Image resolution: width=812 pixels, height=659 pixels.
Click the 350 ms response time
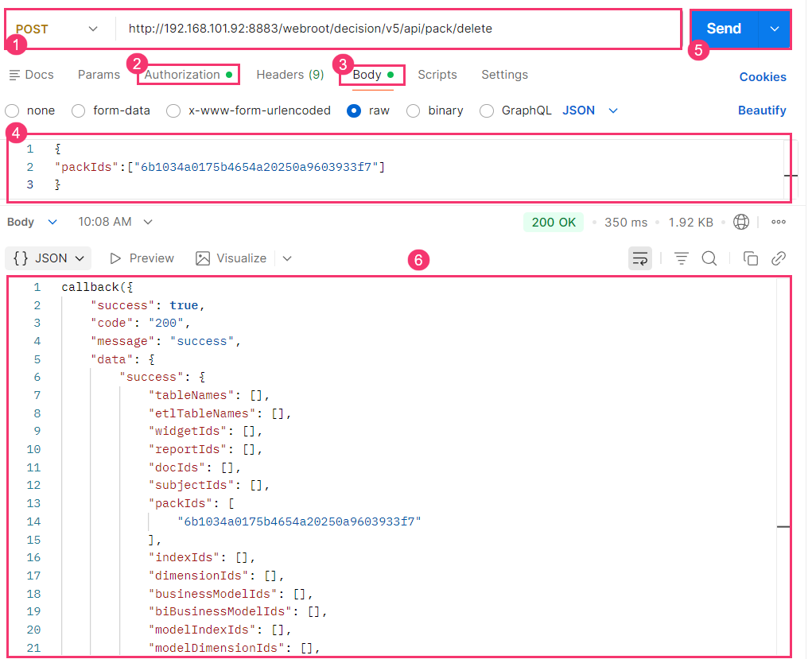coord(626,222)
